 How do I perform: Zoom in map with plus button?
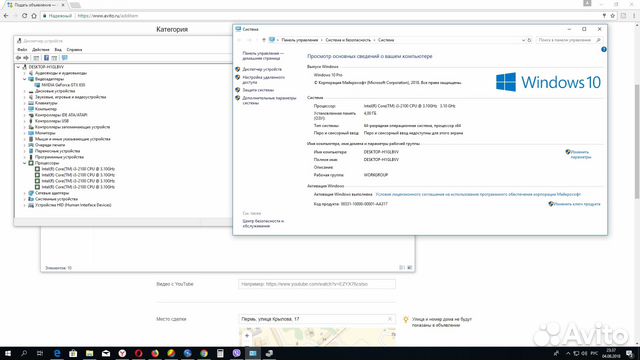tap(247, 336)
